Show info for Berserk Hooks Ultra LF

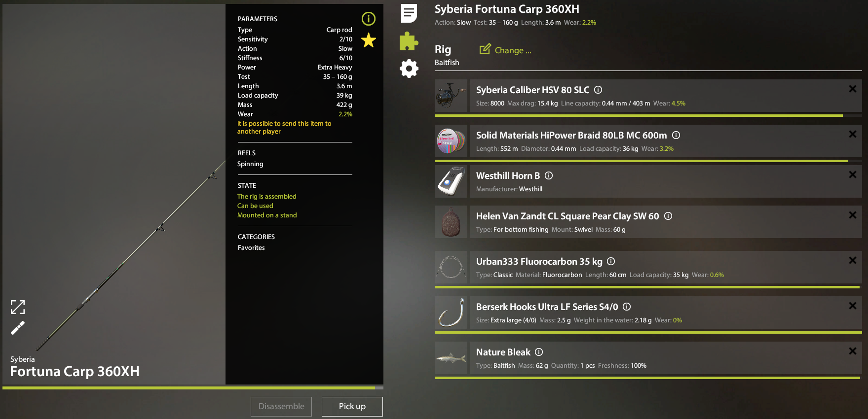[627, 307]
